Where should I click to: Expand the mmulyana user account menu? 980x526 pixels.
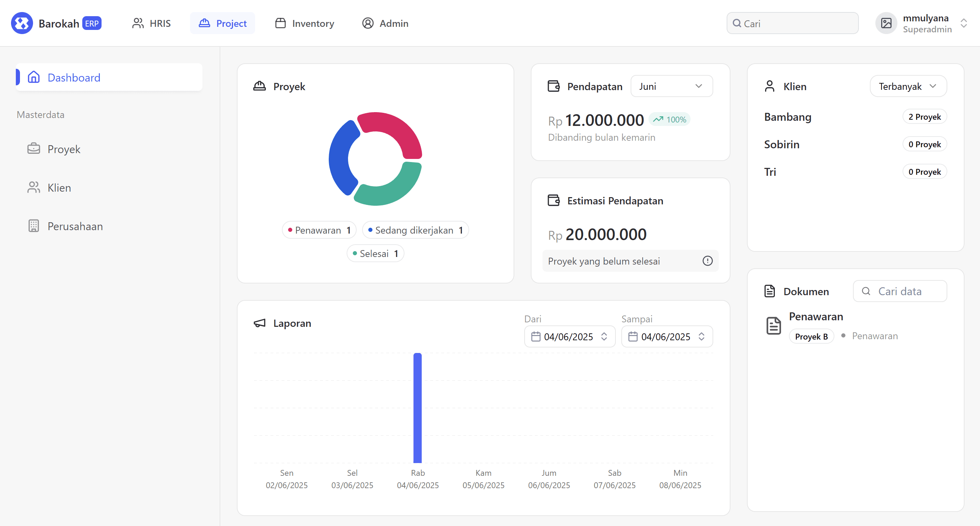click(x=963, y=23)
